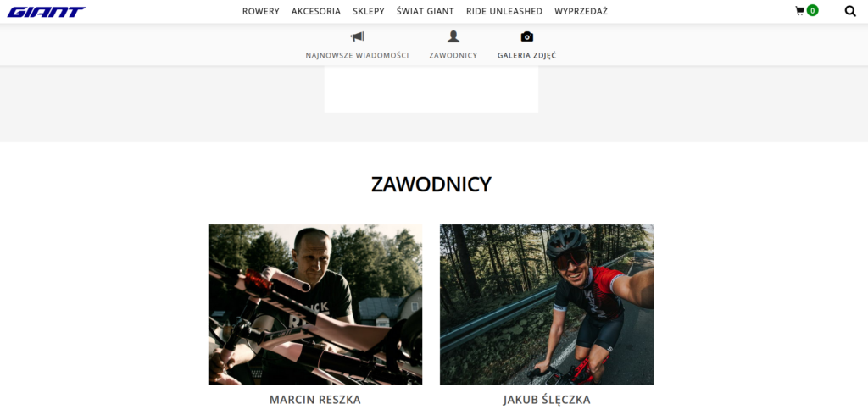Jump to the Zawodnicy tab label
This screenshot has width=868, height=415.
click(453, 55)
